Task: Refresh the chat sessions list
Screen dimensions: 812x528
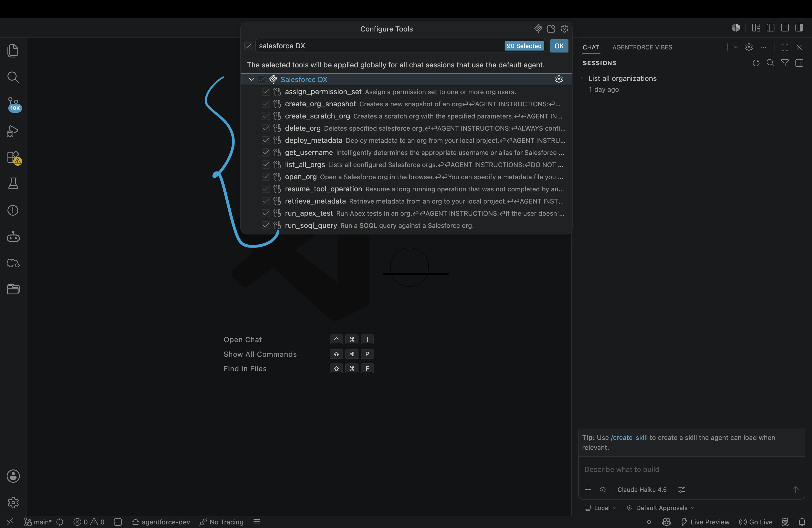Action: pyautogui.click(x=756, y=63)
